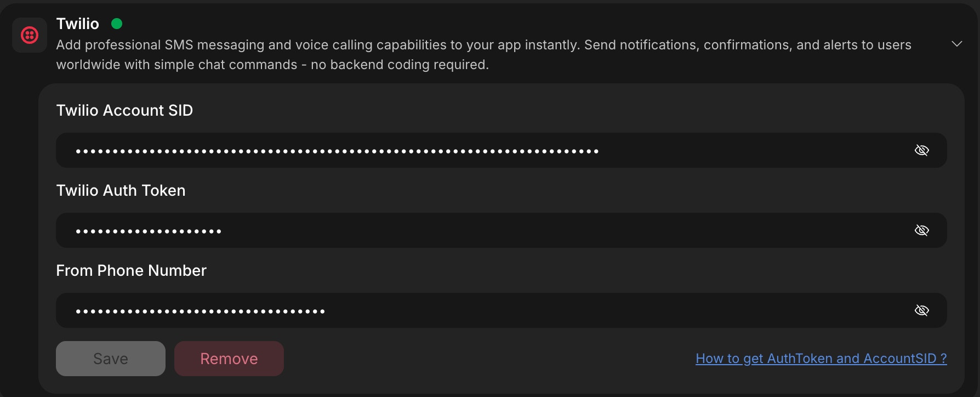
Task: Focus the Twilio Auth Token input
Action: coord(438,230)
